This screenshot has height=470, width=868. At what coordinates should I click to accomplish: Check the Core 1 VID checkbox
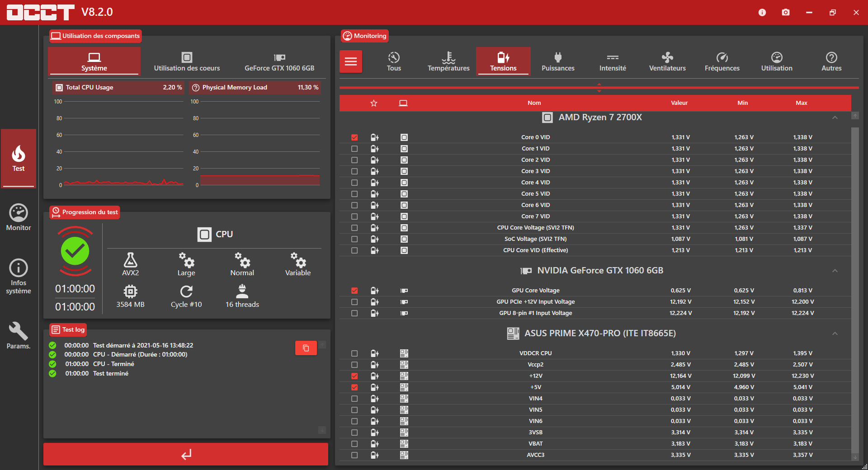point(354,149)
